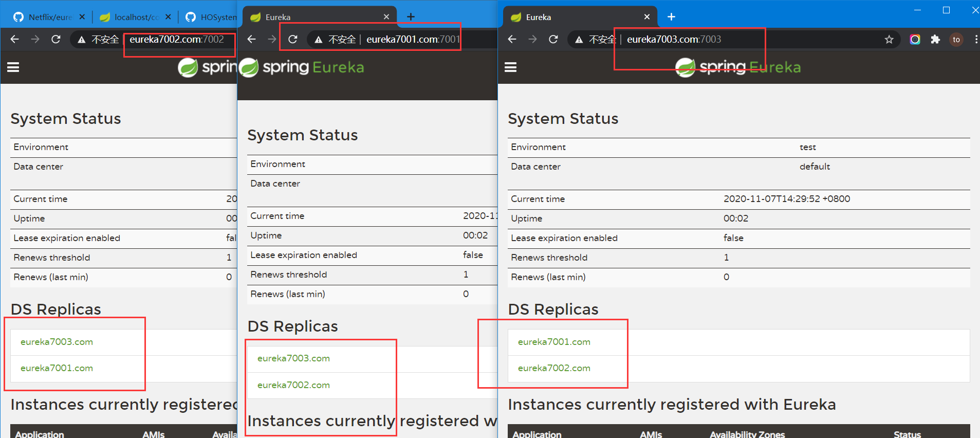Image resolution: width=980 pixels, height=438 pixels.
Task: Click 'Lease expiration enabled' in eureka7003 window
Action: point(564,238)
